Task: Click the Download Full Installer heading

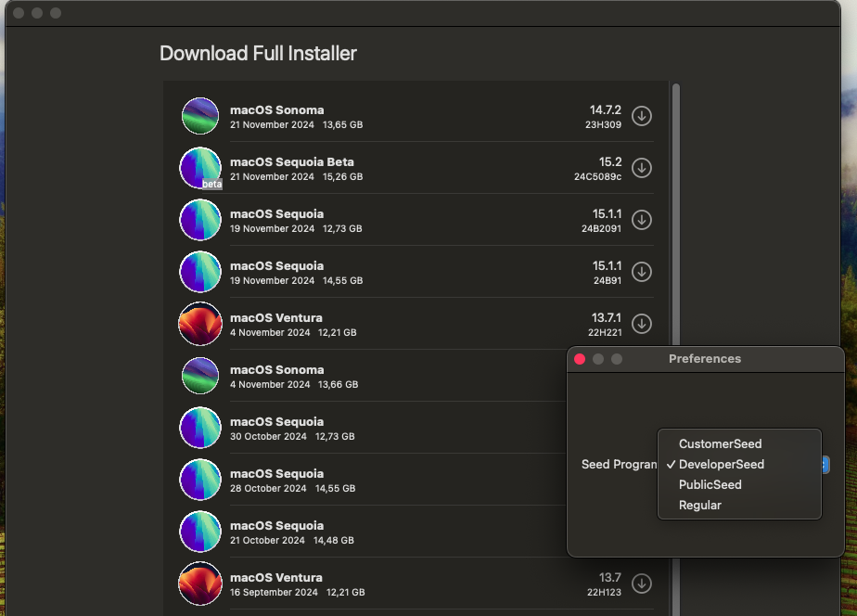Action: [x=258, y=54]
